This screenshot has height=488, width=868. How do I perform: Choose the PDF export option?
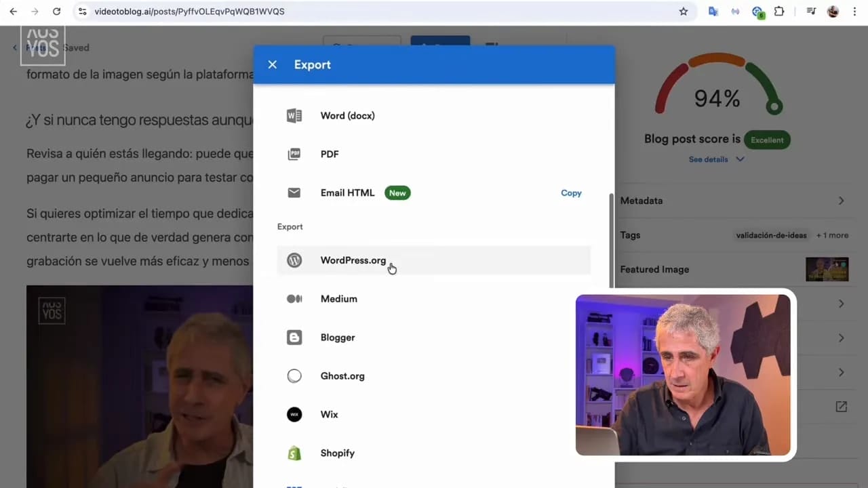(x=434, y=155)
